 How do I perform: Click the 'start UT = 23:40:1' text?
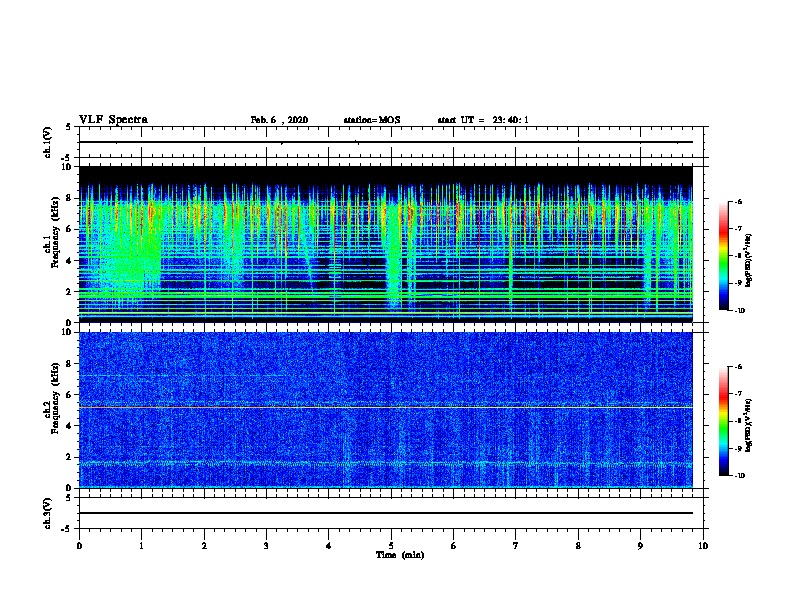(483, 120)
